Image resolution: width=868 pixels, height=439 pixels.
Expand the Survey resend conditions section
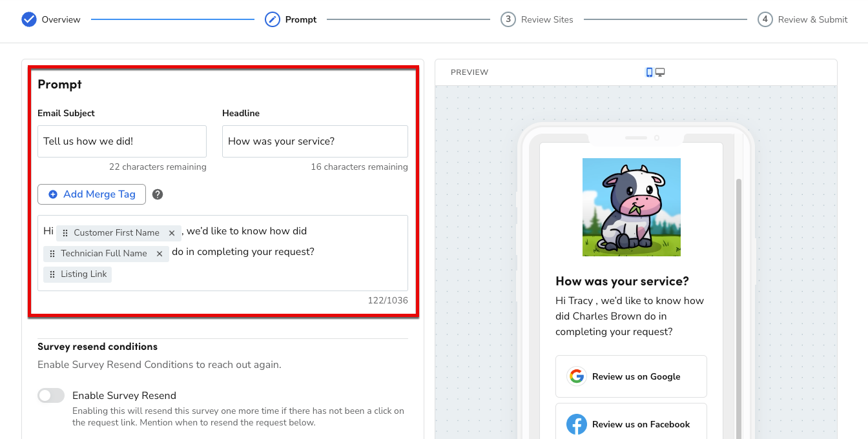98,347
